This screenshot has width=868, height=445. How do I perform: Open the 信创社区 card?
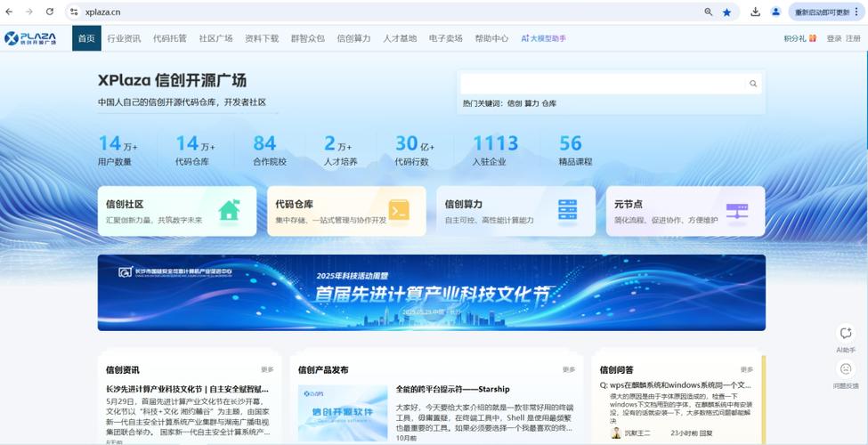tap(177, 212)
